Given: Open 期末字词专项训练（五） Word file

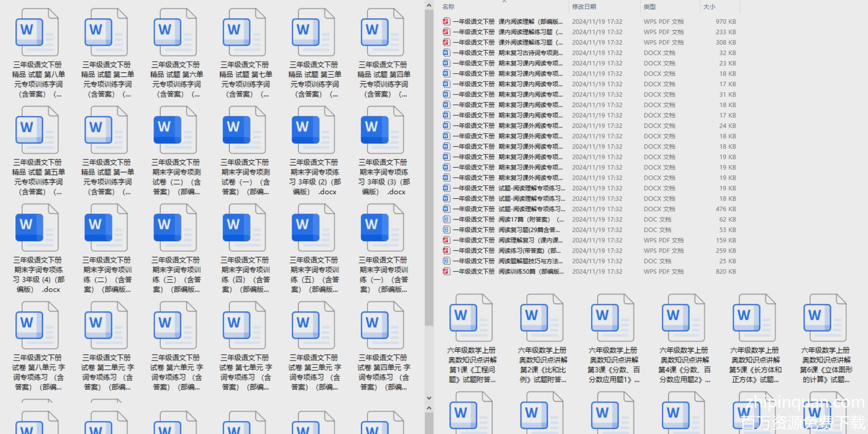Looking at the screenshot, I should pos(314,228).
